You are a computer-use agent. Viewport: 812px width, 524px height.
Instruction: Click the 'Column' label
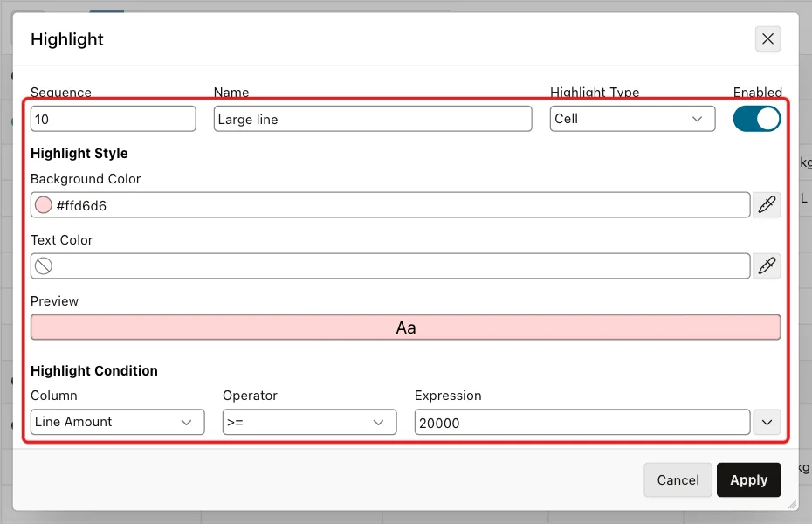54,395
